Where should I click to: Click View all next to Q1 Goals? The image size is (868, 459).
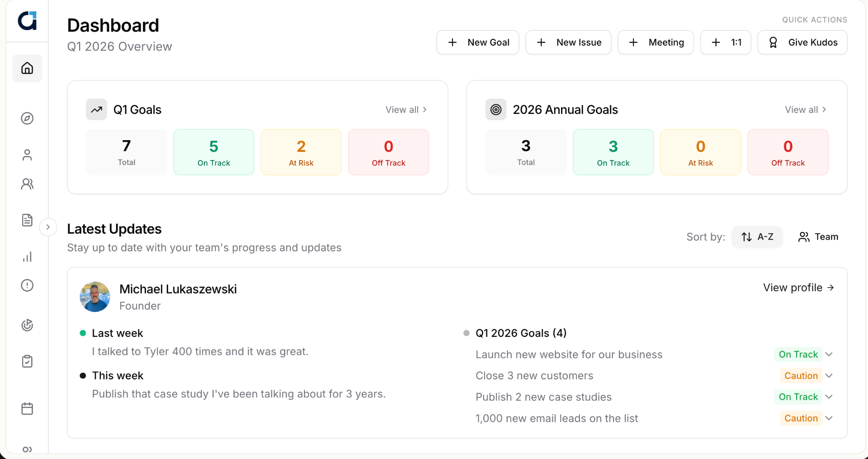click(406, 109)
